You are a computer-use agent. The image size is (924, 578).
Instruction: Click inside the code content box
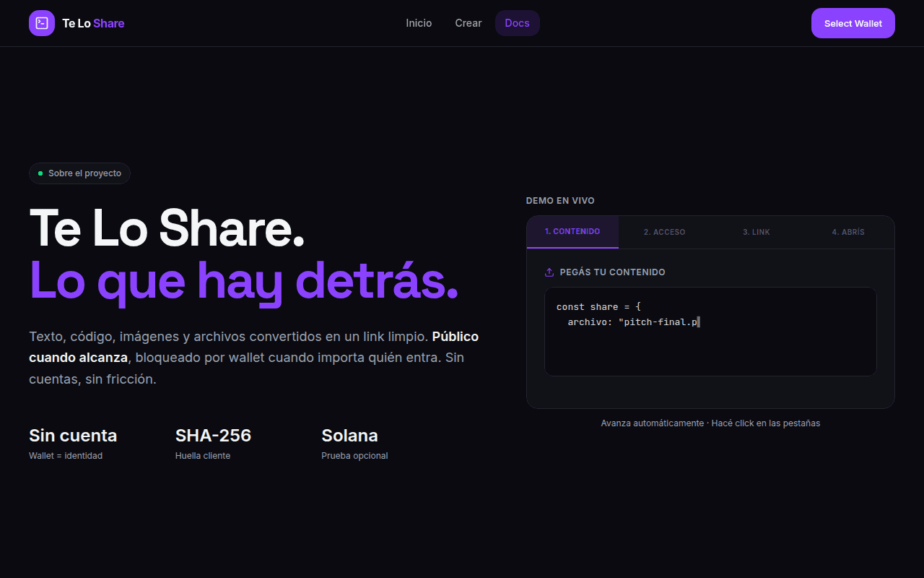click(710, 332)
